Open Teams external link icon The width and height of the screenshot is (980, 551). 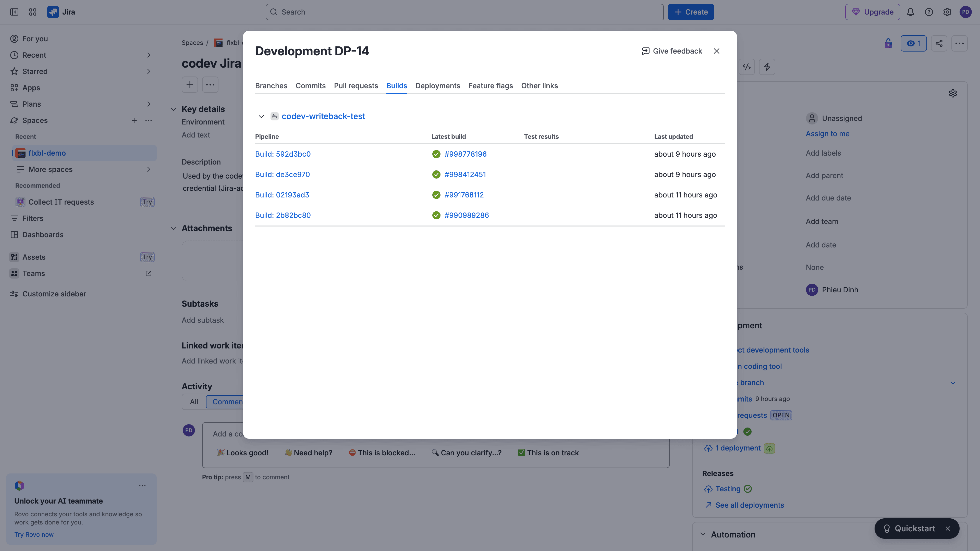pyautogui.click(x=149, y=274)
